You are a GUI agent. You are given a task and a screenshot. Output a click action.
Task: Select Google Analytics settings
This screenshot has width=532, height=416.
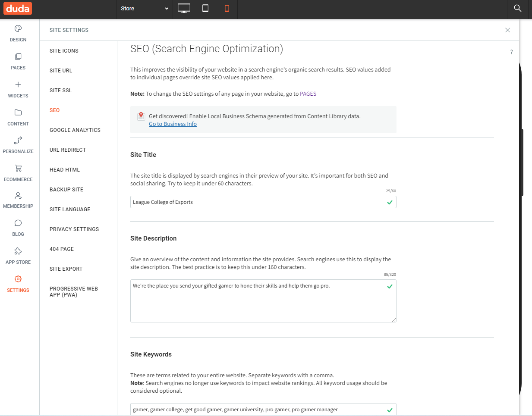pos(75,130)
